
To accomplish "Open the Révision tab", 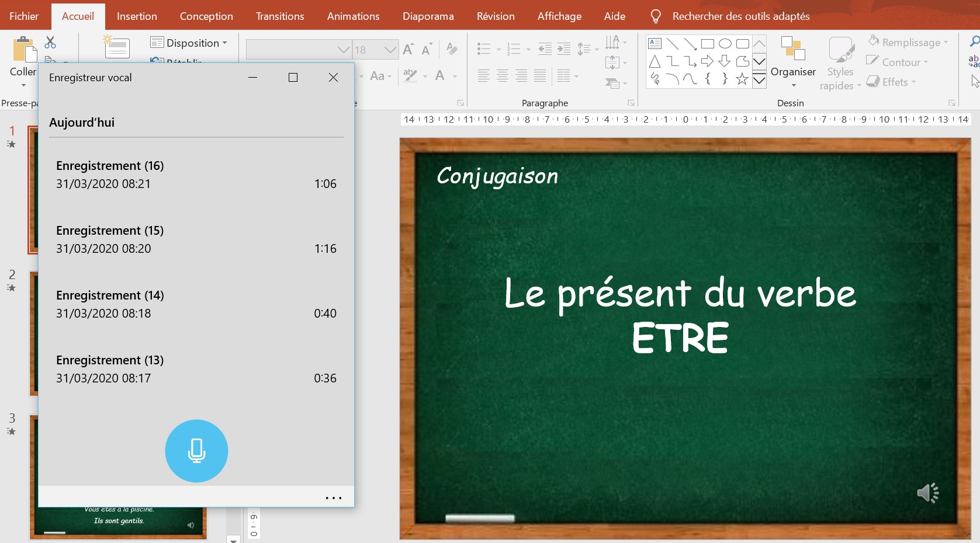I will click(x=496, y=16).
